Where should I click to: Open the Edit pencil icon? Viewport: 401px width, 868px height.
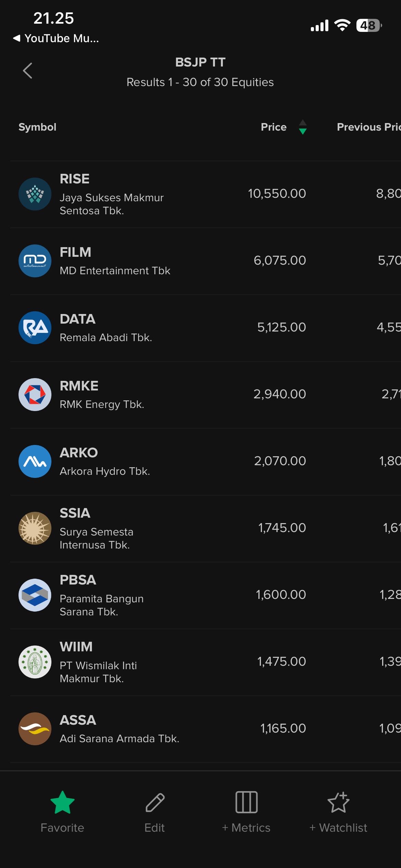click(x=155, y=803)
